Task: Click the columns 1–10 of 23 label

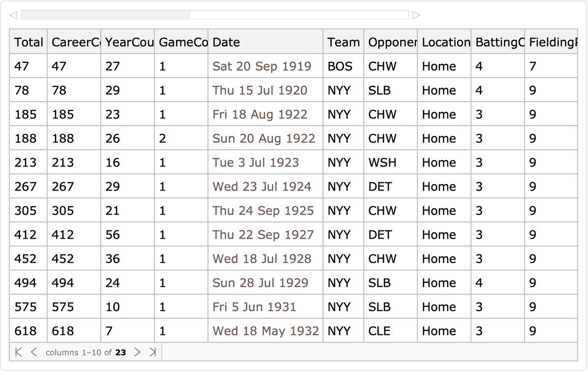Action: (x=86, y=353)
